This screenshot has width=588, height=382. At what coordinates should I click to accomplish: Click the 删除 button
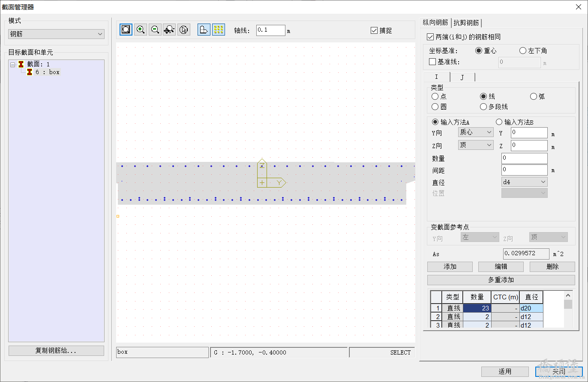pos(552,267)
